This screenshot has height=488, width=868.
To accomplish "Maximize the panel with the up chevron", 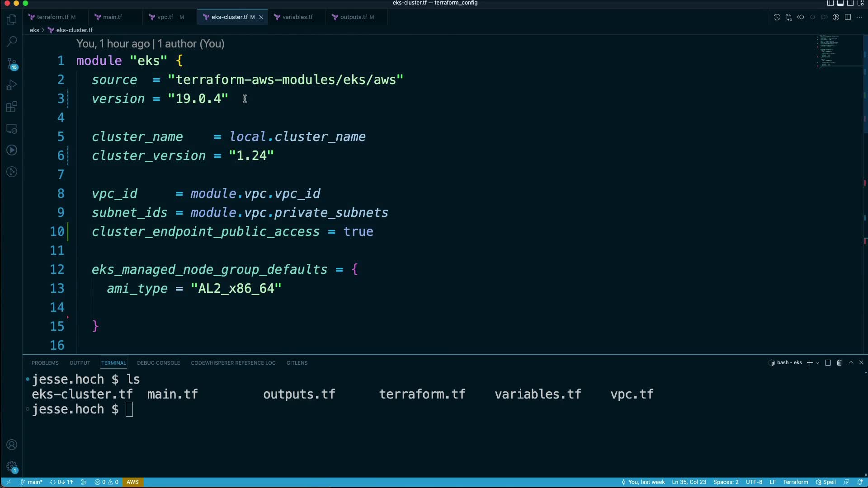I will pyautogui.click(x=851, y=363).
